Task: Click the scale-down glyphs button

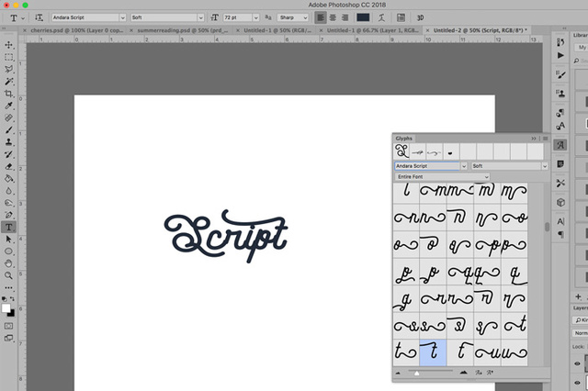Action: pyautogui.click(x=479, y=373)
